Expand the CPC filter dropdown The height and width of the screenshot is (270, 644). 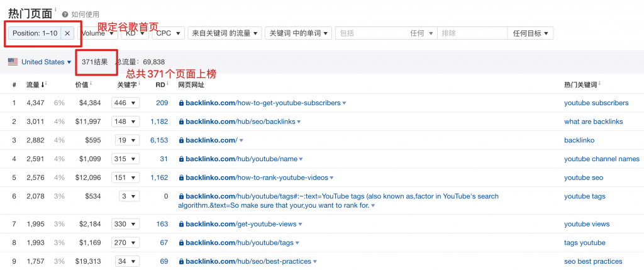[169, 33]
